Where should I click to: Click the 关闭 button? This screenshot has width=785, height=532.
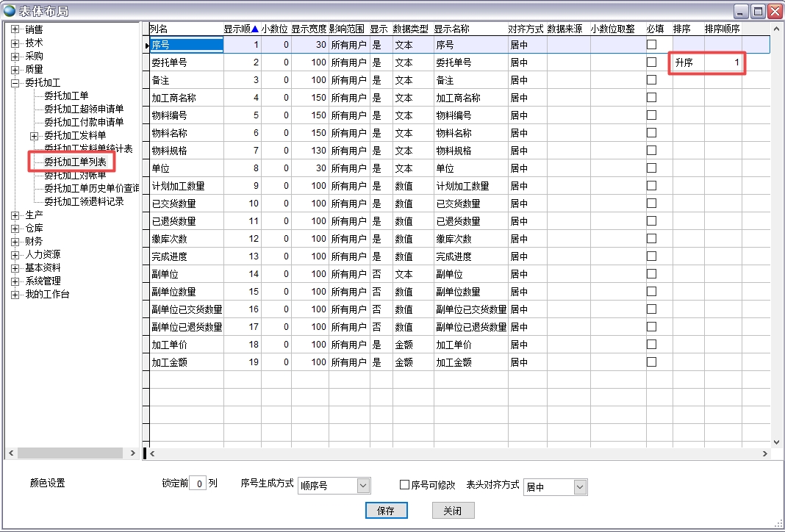click(x=452, y=511)
